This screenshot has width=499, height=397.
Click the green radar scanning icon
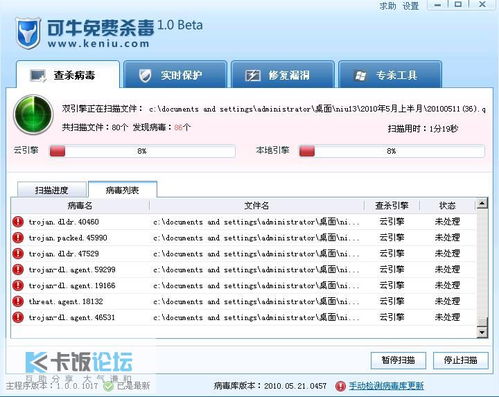point(33,114)
